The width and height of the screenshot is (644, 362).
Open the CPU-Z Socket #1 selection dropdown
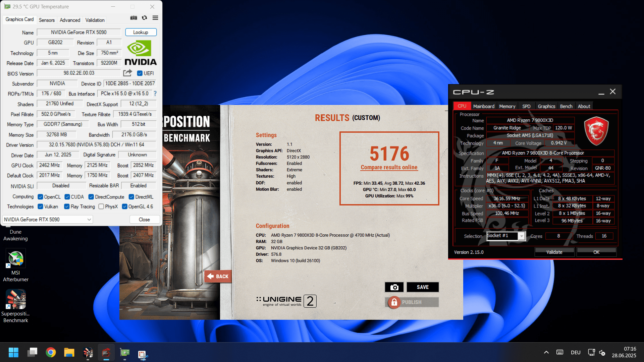(x=521, y=236)
